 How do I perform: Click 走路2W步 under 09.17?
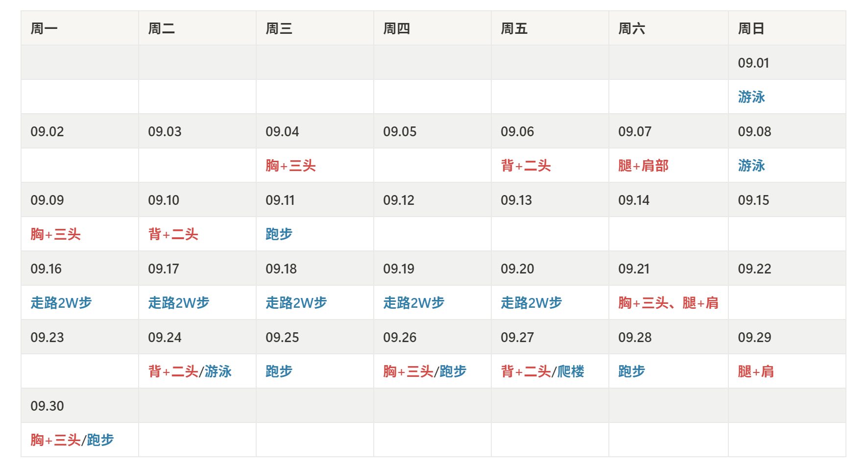pyautogui.click(x=179, y=303)
